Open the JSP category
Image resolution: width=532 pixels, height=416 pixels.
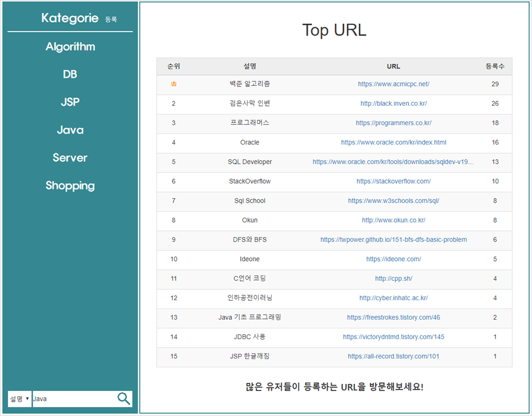[x=70, y=102]
